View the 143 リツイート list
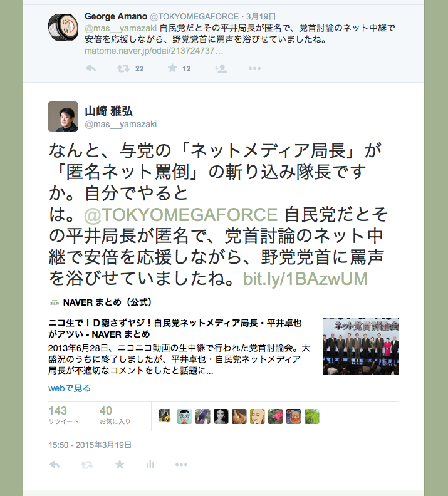 coord(63,415)
